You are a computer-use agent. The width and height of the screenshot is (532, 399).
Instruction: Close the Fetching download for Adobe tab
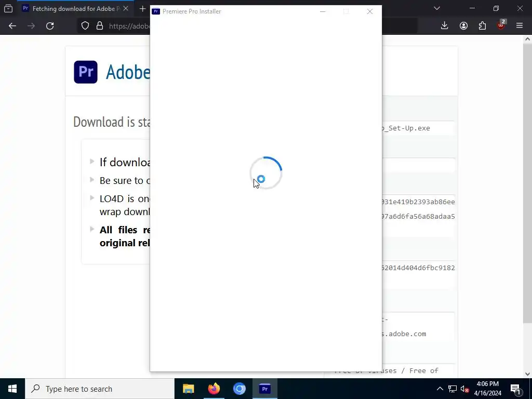pyautogui.click(x=126, y=8)
